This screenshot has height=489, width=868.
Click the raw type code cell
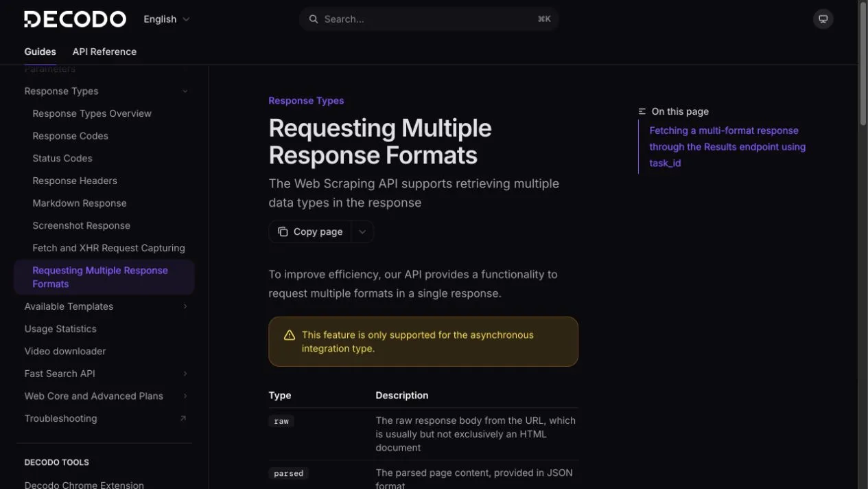point(281,421)
